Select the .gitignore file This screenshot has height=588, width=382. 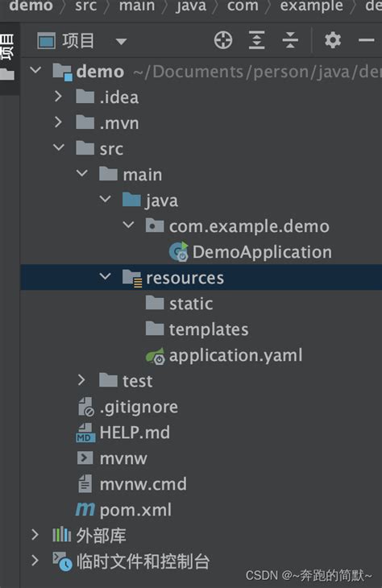point(127,407)
